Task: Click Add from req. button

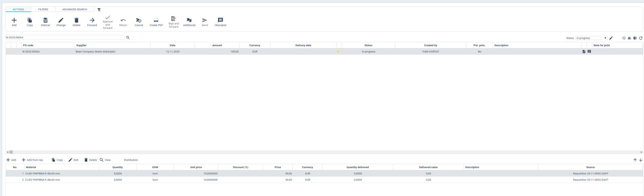Action: click(33, 160)
